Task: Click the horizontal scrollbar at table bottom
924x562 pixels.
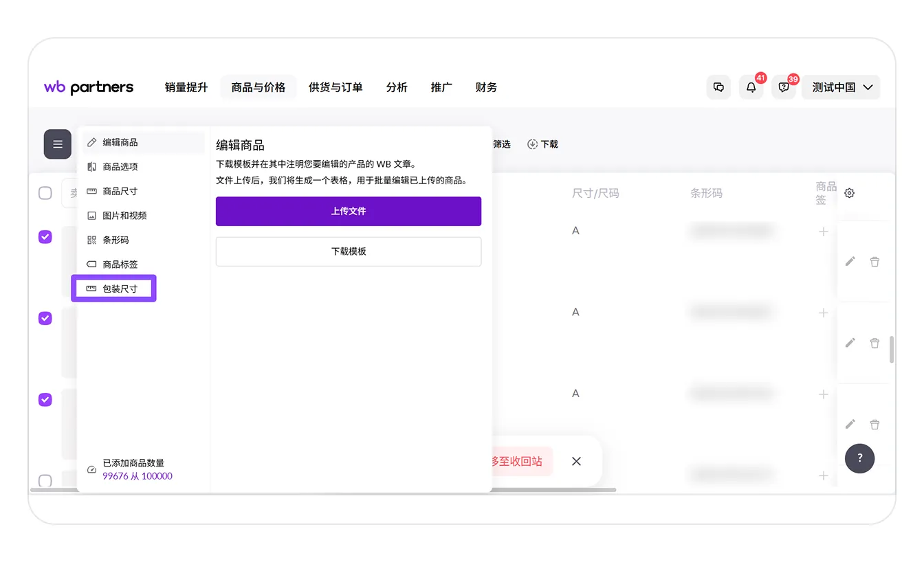Action: coord(323,490)
